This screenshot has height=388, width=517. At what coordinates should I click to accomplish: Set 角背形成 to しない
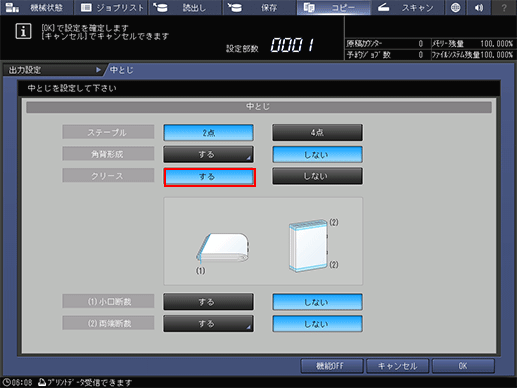click(x=317, y=154)
